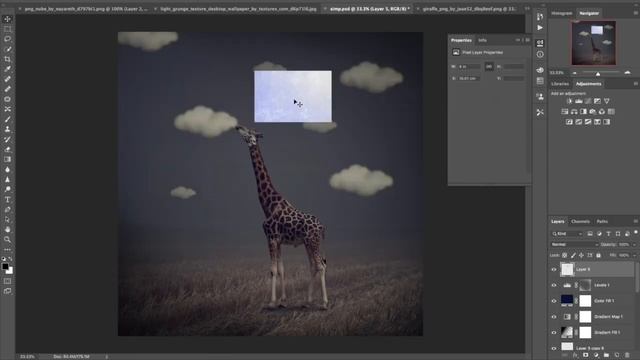Switch to the Libraries tab

point(560,84)
